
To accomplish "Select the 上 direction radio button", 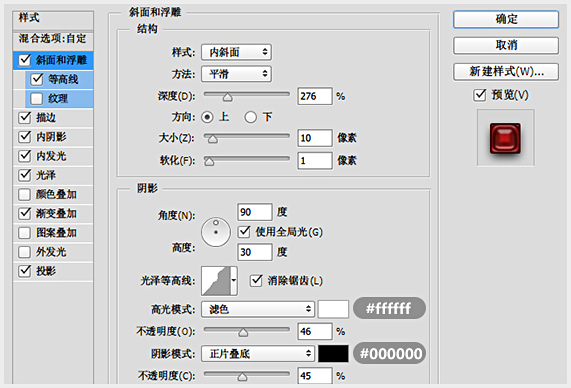I will click(x=207, y=117).
